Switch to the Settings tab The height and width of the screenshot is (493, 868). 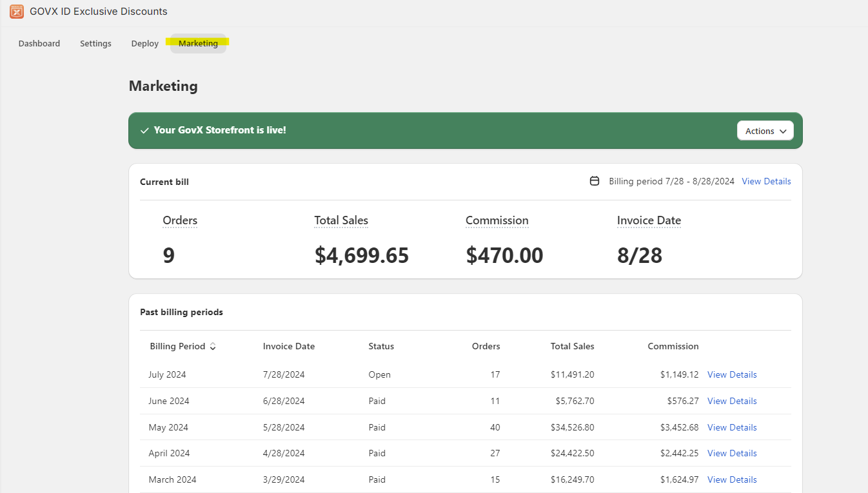(x=95, y=44)
